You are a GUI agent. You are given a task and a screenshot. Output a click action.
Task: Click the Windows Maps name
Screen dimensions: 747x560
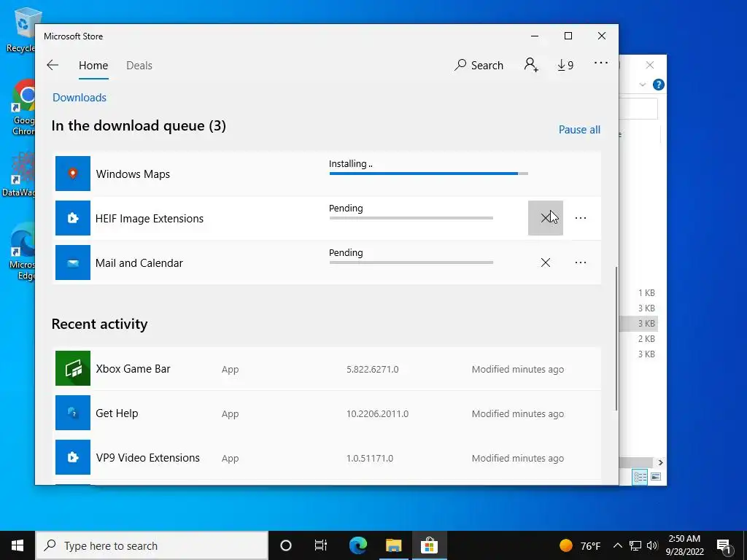click(133, 174)
